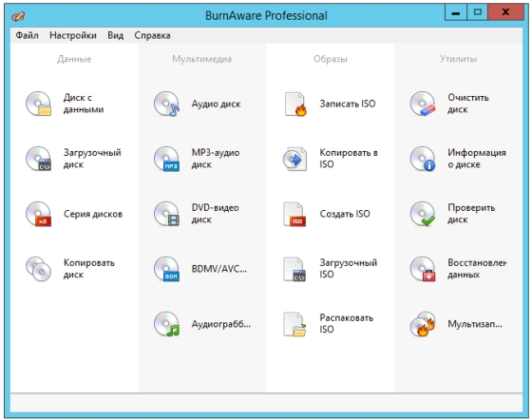Open the Аудио диск music-note icon
532x420 pixels.
point(166,104)
